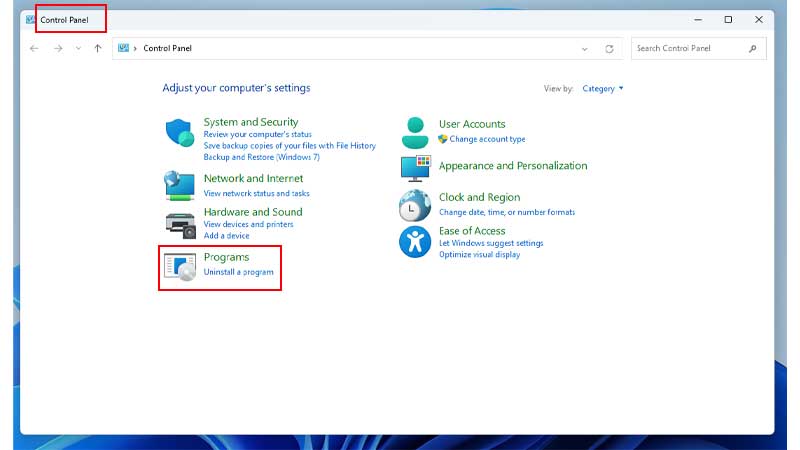The image size is (800, 450).
Task: Open Ease of Access heading
Action: pyautogui.click(x=472, y=231)
